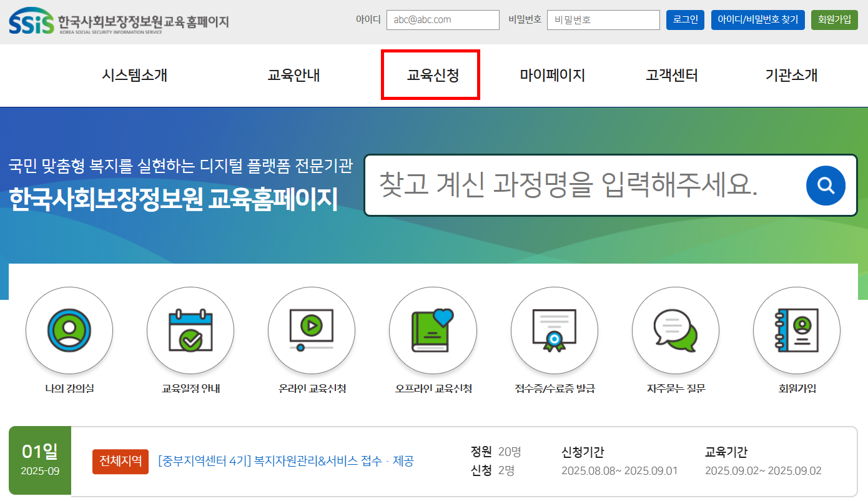Open the 교육신청 menu

pos(433,76)
